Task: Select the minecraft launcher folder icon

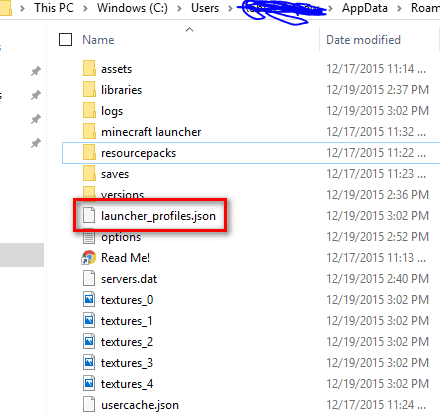Action: [89, 132]
